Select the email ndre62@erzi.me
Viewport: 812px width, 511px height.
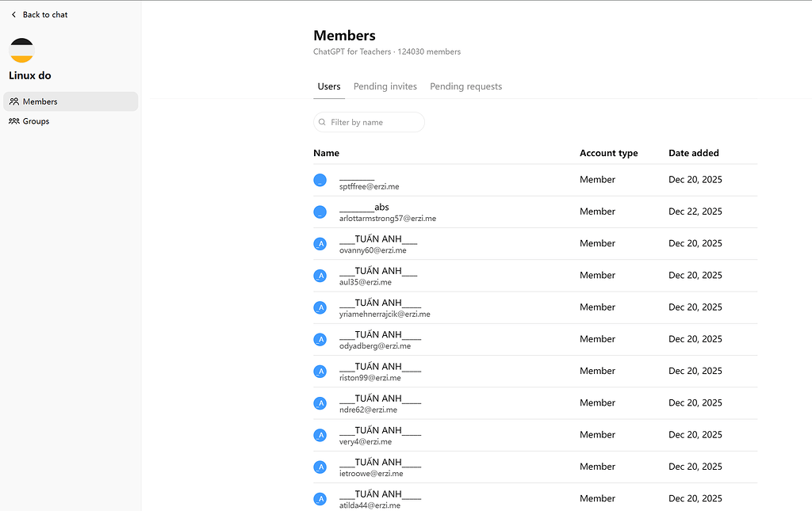[368, 410]
